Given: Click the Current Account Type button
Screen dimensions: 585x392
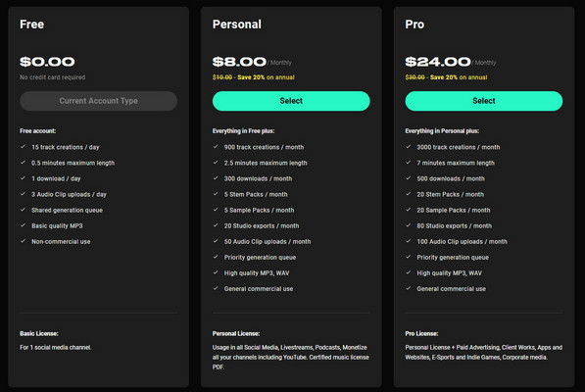Looking at the screenshot, I should click(x=99, y=101).
